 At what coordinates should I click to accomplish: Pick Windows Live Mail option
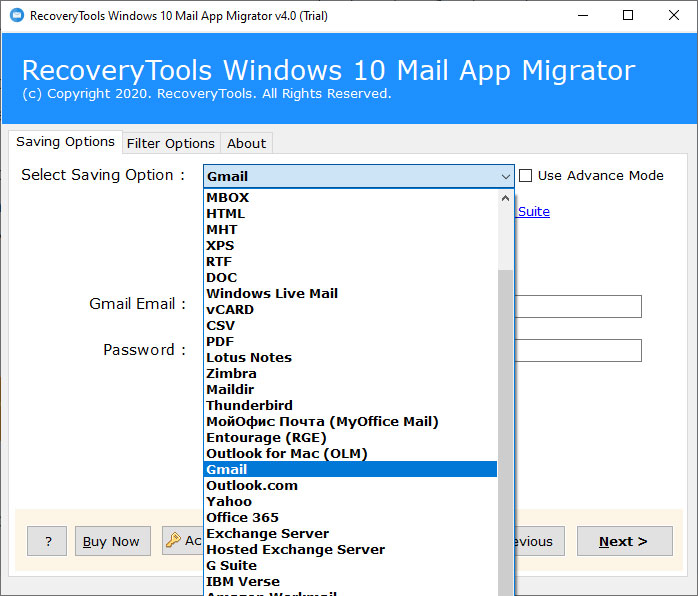coord(351,294)
